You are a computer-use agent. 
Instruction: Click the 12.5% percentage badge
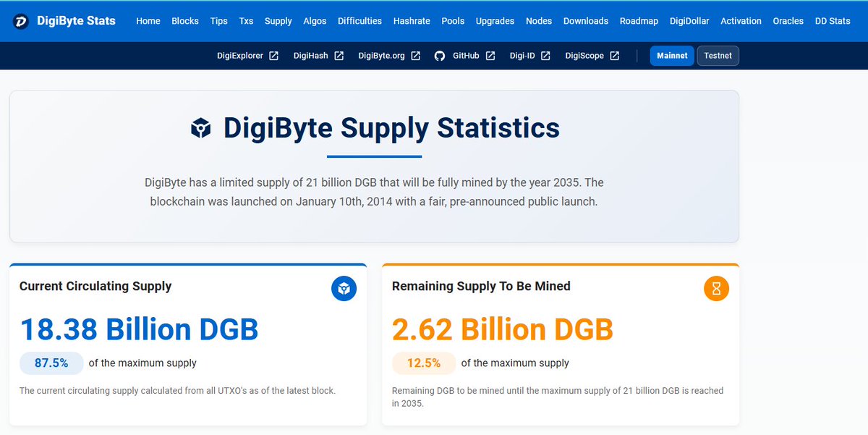coord(424,363)
